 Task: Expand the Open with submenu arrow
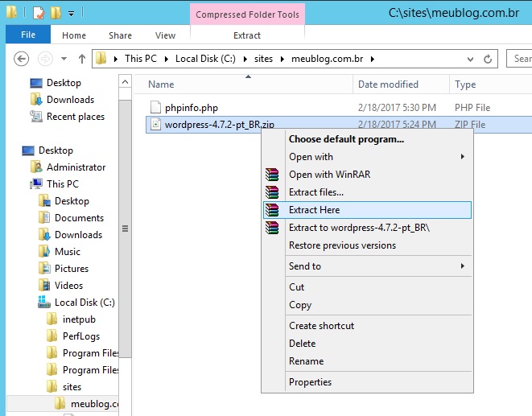(x=463, y=156)
